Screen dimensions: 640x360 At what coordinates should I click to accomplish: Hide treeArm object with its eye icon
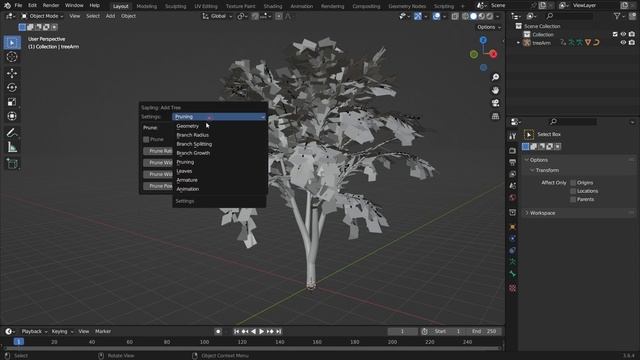click(623, 42)
